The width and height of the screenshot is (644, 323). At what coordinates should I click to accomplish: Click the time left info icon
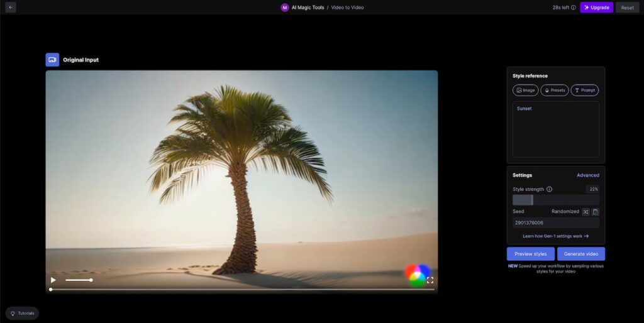coord(573,8)
